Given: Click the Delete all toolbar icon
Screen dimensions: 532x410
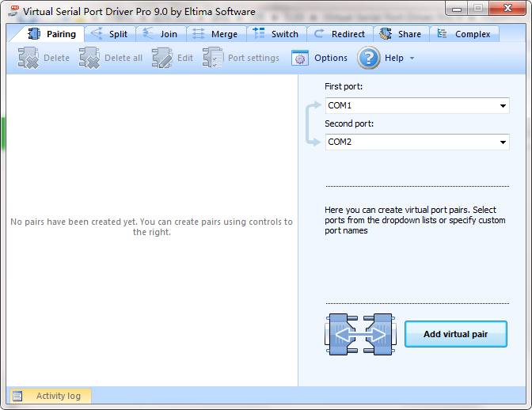Looking at the screenshot, I should point(89,58).
